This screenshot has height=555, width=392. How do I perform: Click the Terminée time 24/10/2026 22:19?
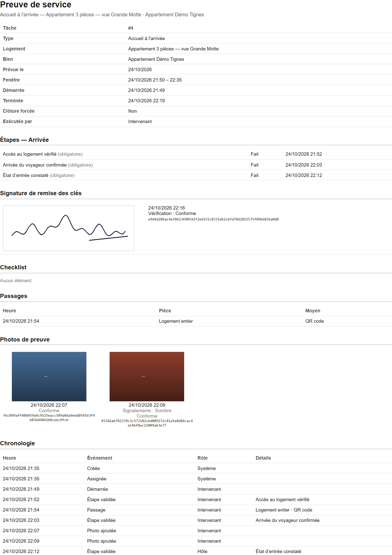(x=146, y=101)
